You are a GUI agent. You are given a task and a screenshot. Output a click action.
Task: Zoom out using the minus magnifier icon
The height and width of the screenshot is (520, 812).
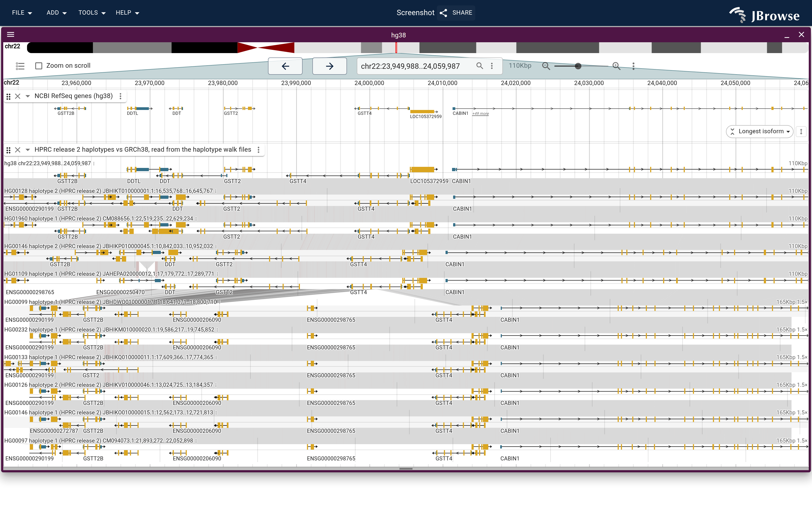click(x=546, y=66)
